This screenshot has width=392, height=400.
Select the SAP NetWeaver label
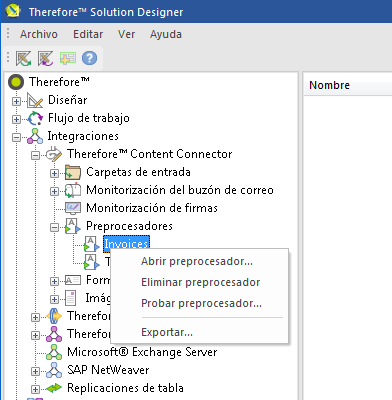[x=108, y=370]
